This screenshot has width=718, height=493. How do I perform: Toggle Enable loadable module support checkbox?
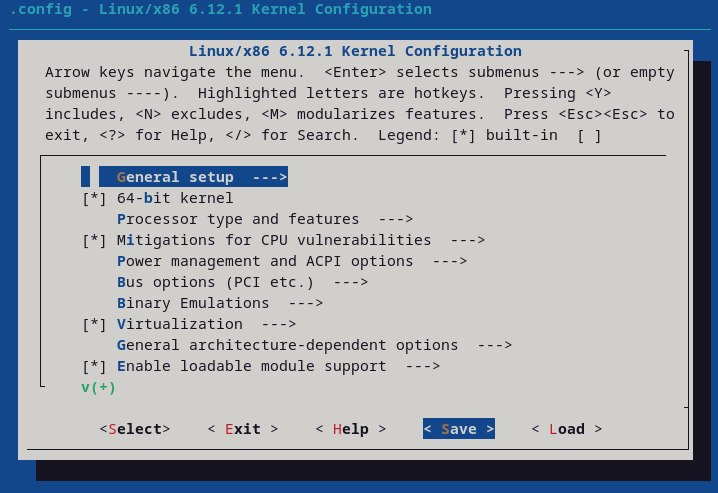coord(94,367)
